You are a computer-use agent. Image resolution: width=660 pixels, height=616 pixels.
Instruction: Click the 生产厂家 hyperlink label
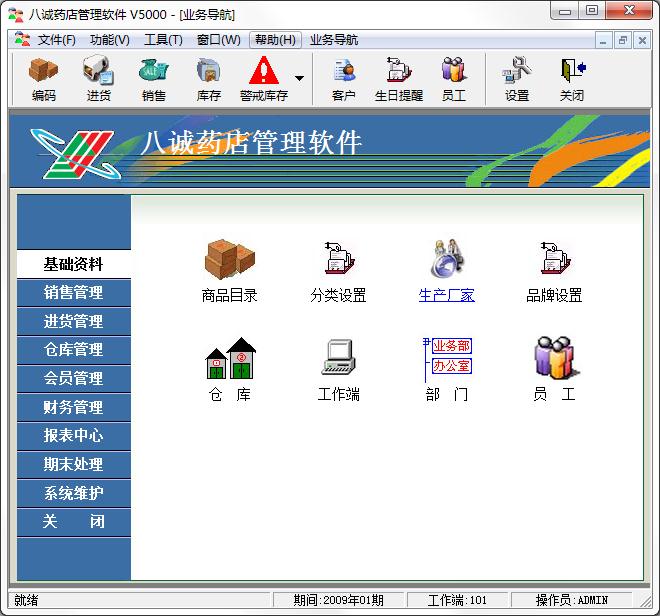[x=447, y=295]
